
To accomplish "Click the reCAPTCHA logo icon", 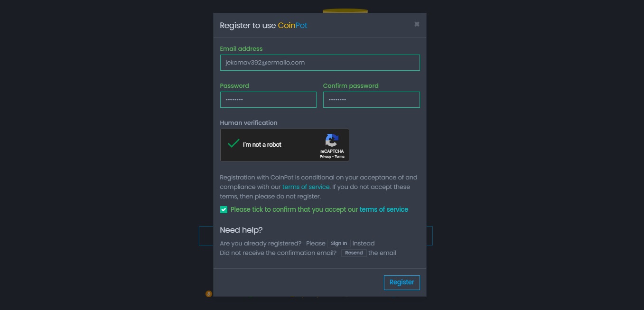I will tap(332, 141).
